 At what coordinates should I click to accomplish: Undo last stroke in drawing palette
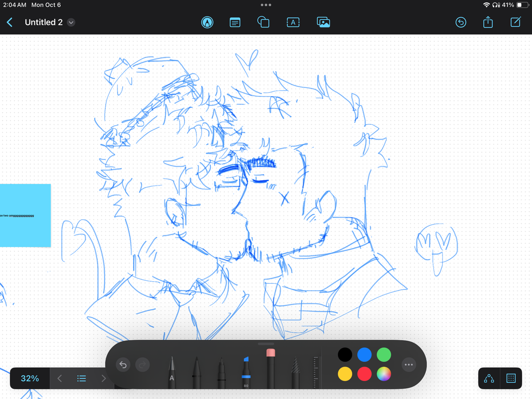123,365
